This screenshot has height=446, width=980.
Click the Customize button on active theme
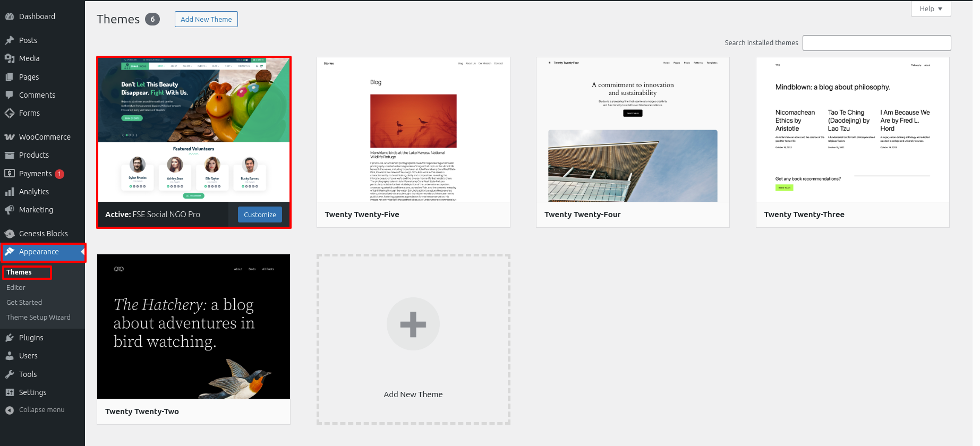coord(260,215)
